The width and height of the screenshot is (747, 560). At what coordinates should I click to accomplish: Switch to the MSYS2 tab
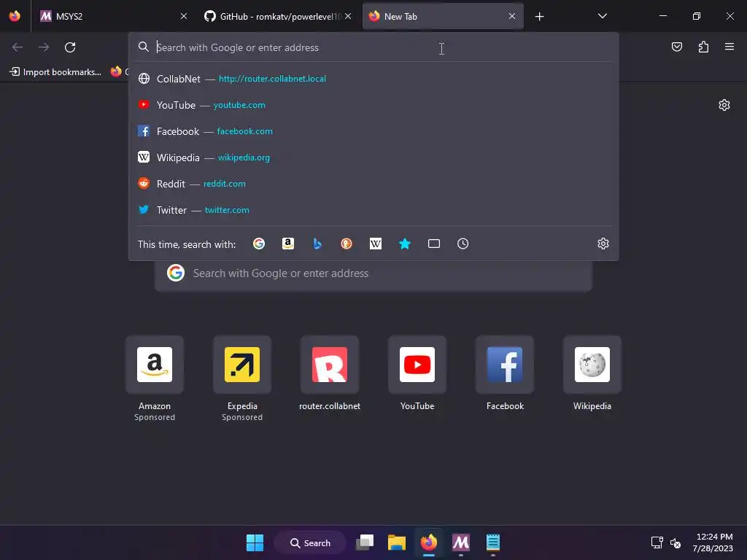113,16
